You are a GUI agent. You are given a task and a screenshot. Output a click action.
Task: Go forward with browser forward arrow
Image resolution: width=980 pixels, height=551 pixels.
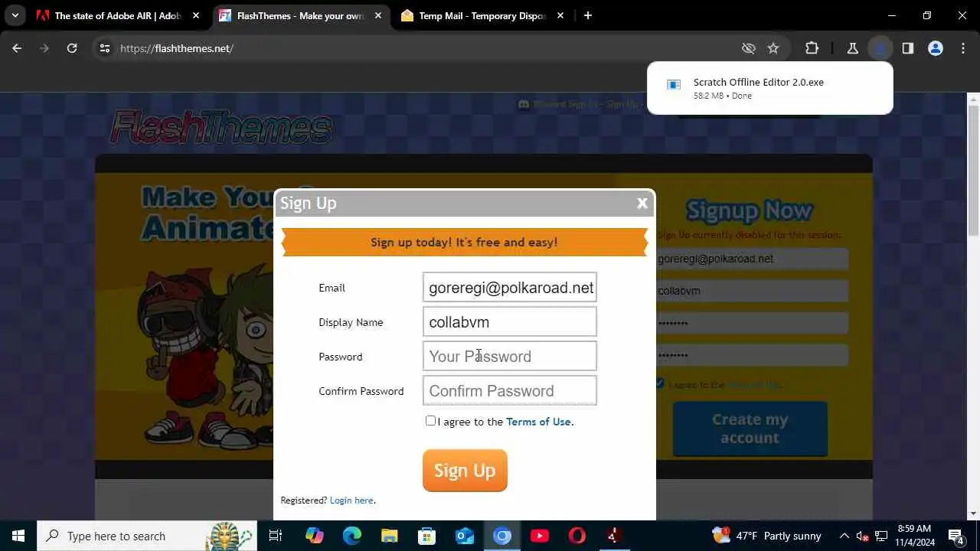44,48
